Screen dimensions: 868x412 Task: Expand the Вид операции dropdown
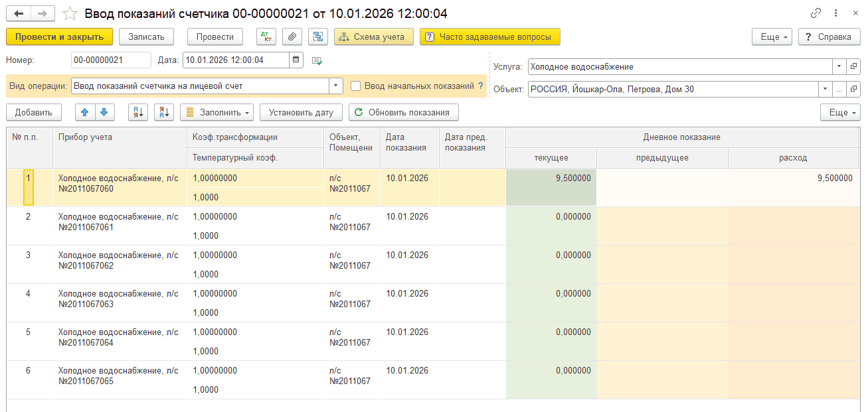point(336,86)
